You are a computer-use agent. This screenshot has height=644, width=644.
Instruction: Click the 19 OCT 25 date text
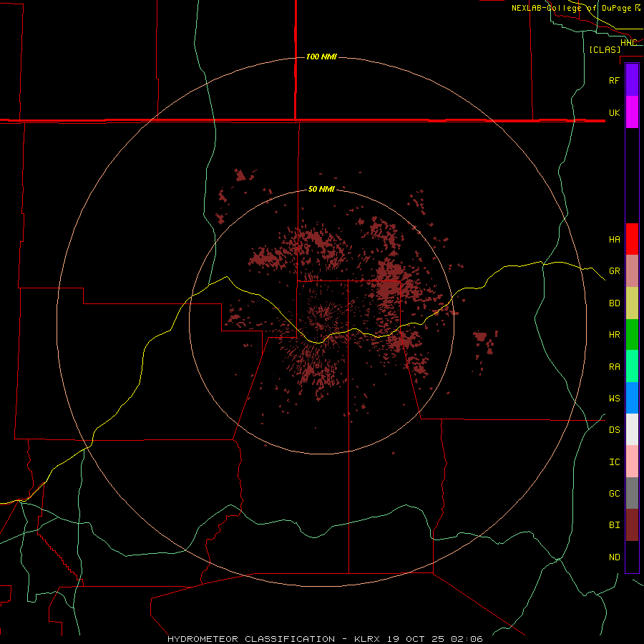pos(416,639)
